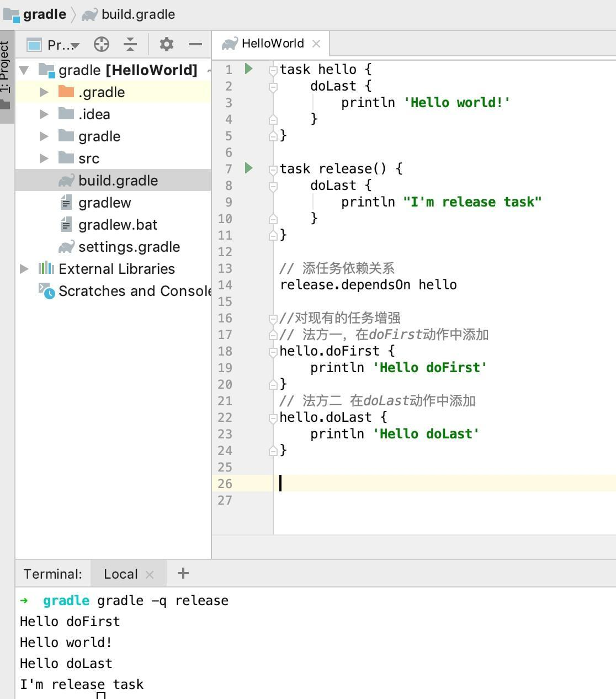This screenshot has height=699, width=616.
Task: Click the locate/scroll-from-source target icon
Action: tap(102, 44)
